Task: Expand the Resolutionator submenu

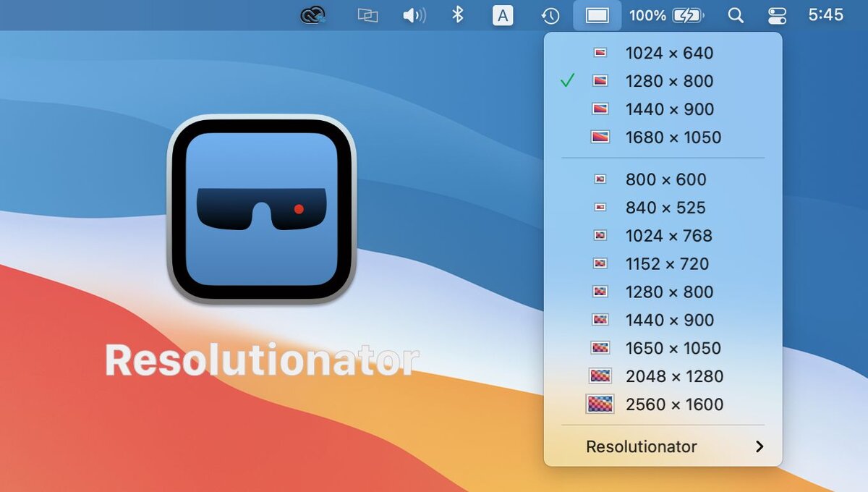Action: point(663,446)
